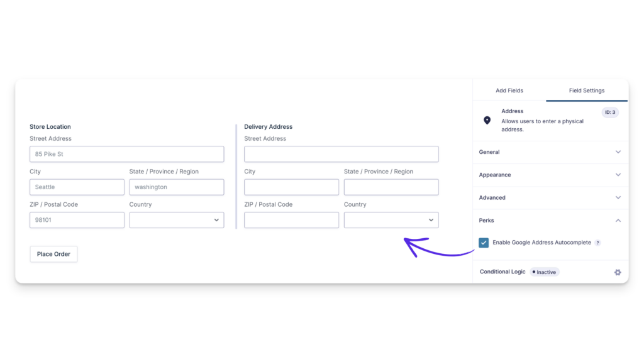Viewport: 644px width, 362px height.
Task: Expand the General settings section
Action: [550, 152]
